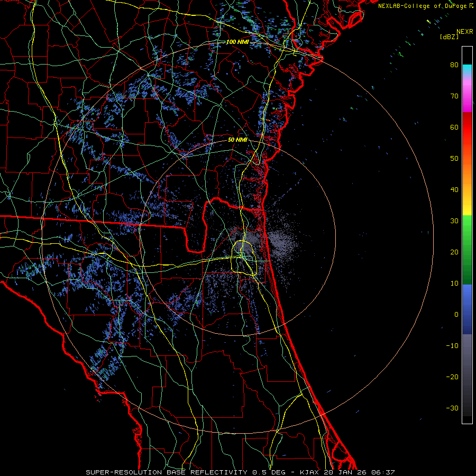
Task: Pick the cyan top band of the color bar
Action: [467, 70]
